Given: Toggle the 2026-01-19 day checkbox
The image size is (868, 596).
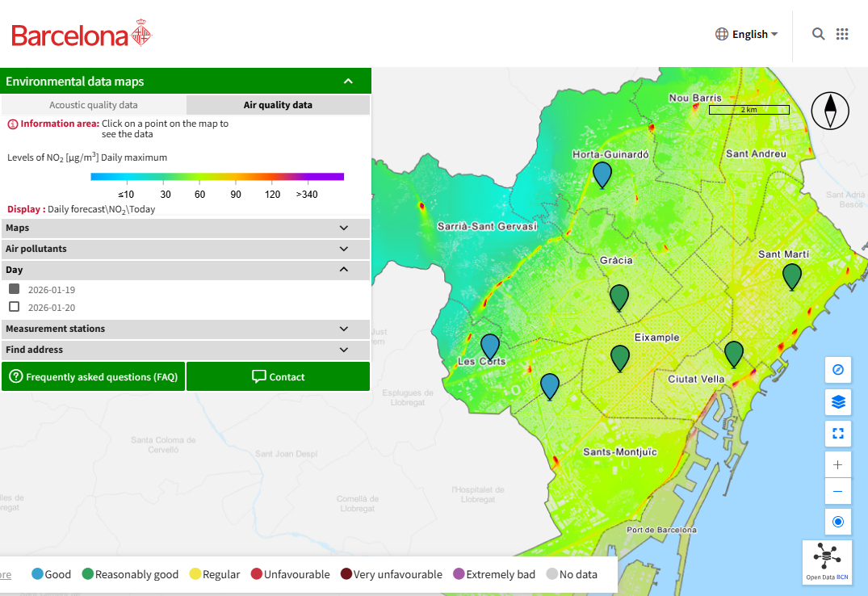Looking at the screenshot, I should [x=15, y=289].
